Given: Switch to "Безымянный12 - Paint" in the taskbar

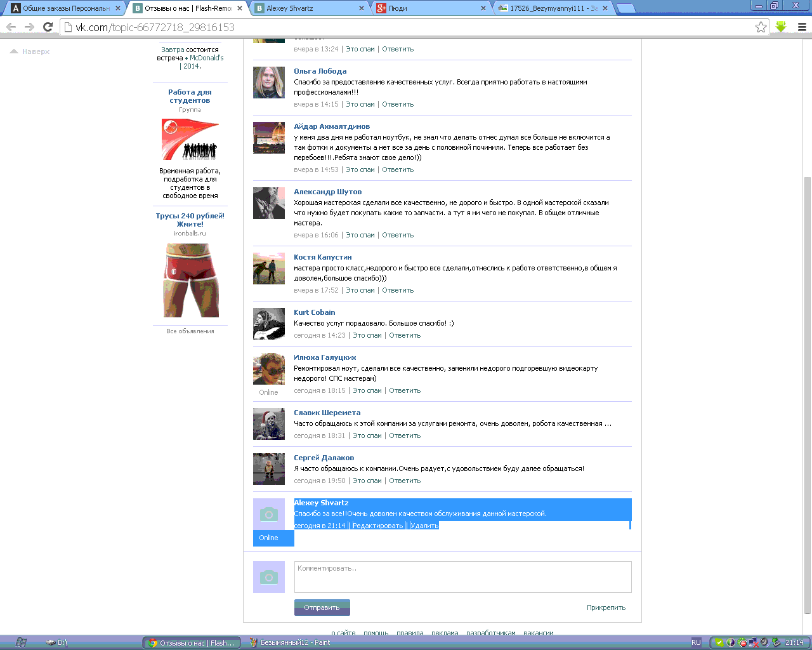Looking at the screenshot, I should pyautogui.click(x=289, y=642).
